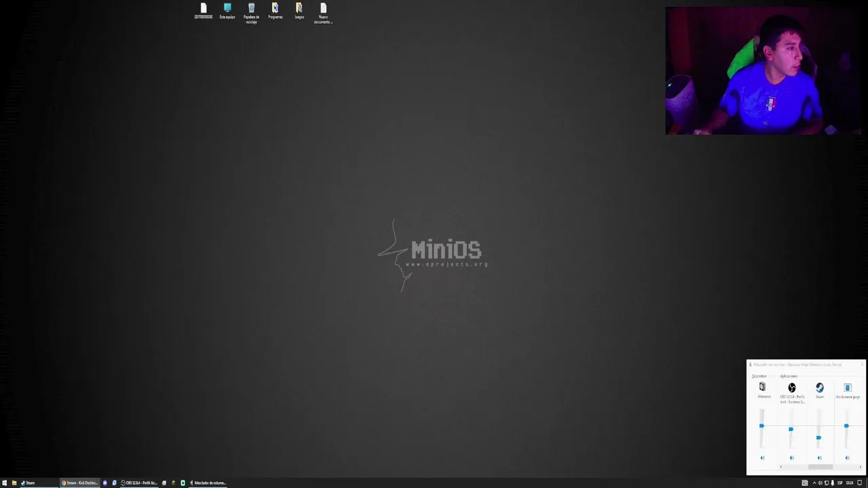Click the mixer scrollbar left arrow
The height and width of the screenshot is (488, 868).
pyautogui.click(x=781, y=467)
